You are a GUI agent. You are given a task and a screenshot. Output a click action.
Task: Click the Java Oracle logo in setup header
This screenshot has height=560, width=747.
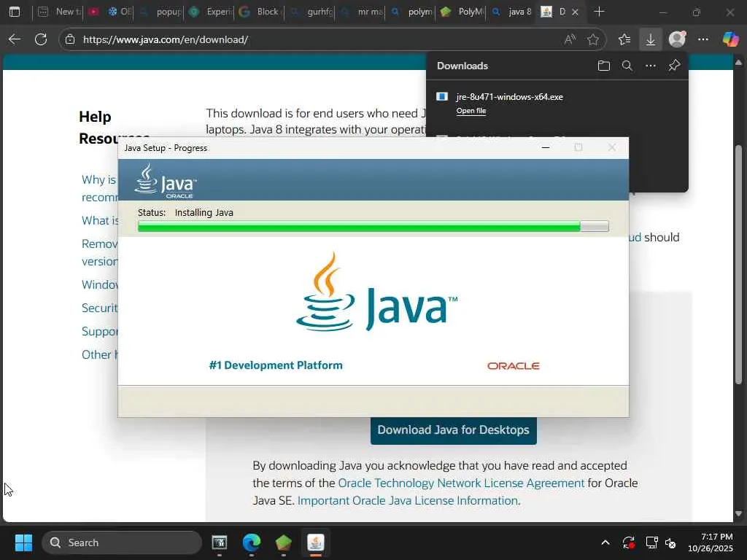[x=166, y=181]
